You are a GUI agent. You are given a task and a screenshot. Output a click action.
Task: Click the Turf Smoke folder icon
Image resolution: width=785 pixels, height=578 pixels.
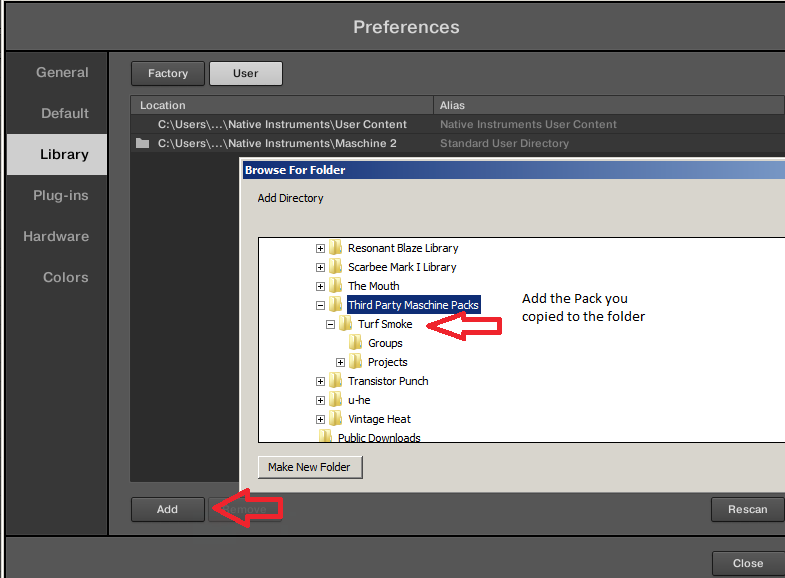(346, 324)
